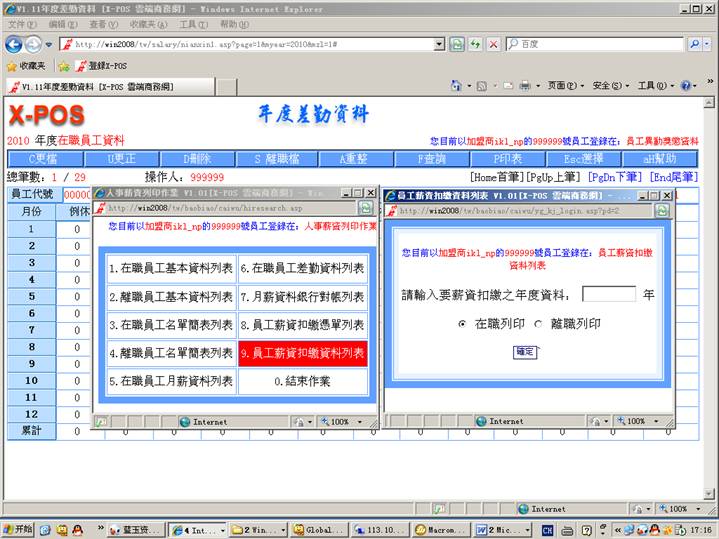This screenshot has height=539, width=719.
Task: Click the search magnifier icon
Action: 694,44
